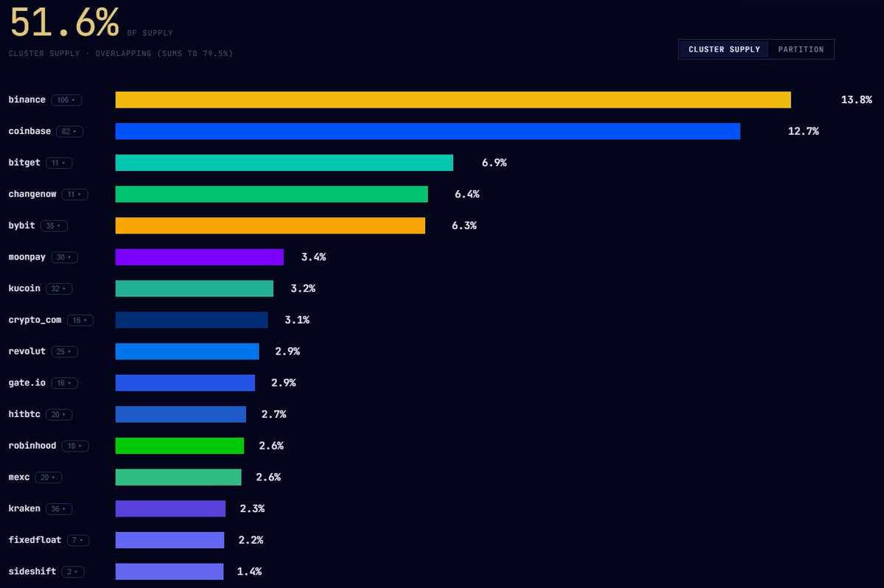Image resolution: width=884 pixels, height=588 pixels.
Task: Click the 13.8% value beside binance bar
Action: point(857,99)
